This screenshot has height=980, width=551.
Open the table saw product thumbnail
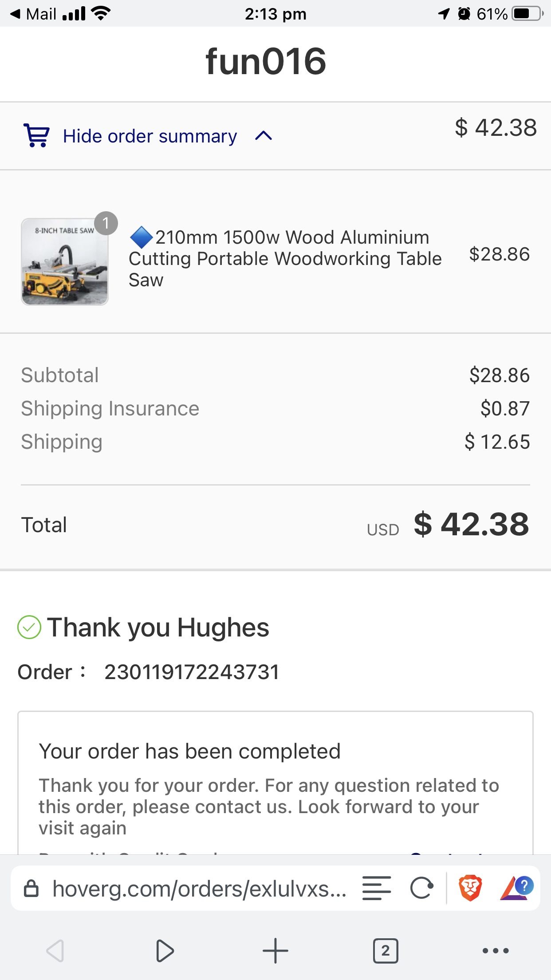[x=65, y=262]
